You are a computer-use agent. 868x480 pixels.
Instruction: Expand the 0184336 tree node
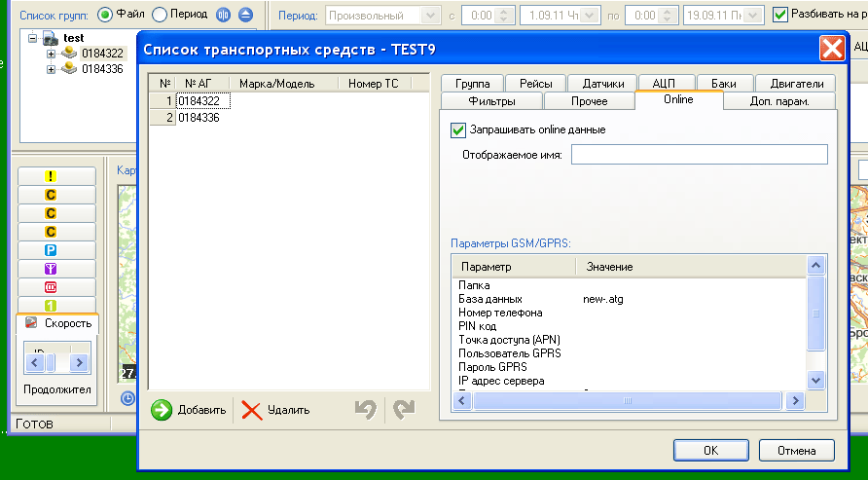[51, 69]
